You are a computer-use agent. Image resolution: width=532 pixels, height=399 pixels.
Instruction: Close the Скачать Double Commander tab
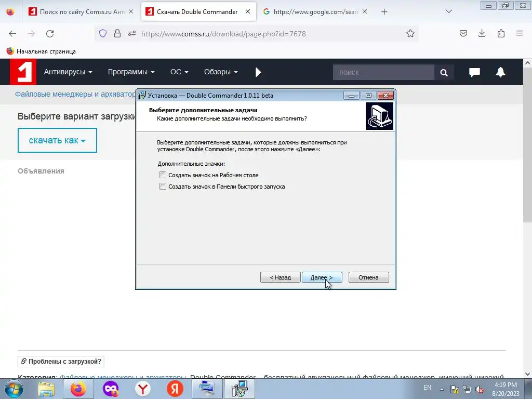pyautogui.click(x=248, y=11)
